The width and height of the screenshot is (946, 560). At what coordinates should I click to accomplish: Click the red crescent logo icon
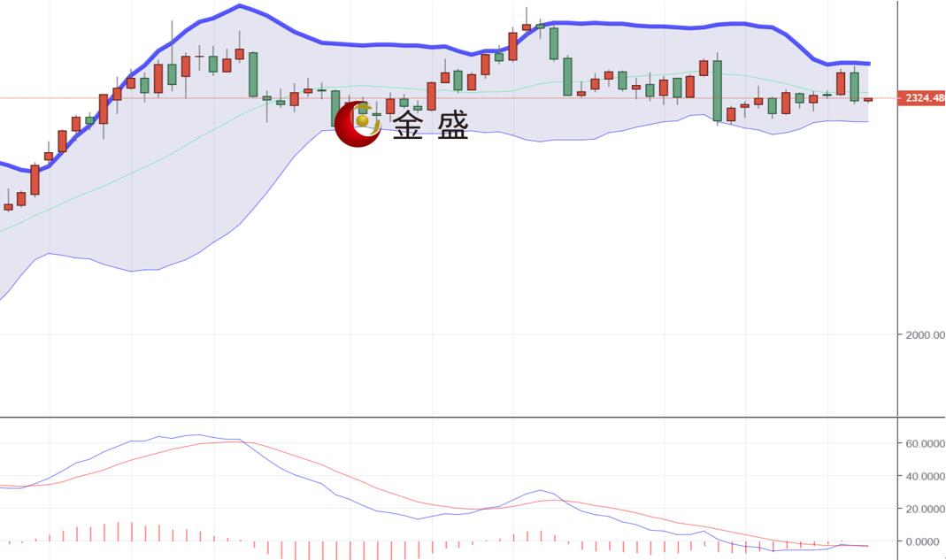358,125
